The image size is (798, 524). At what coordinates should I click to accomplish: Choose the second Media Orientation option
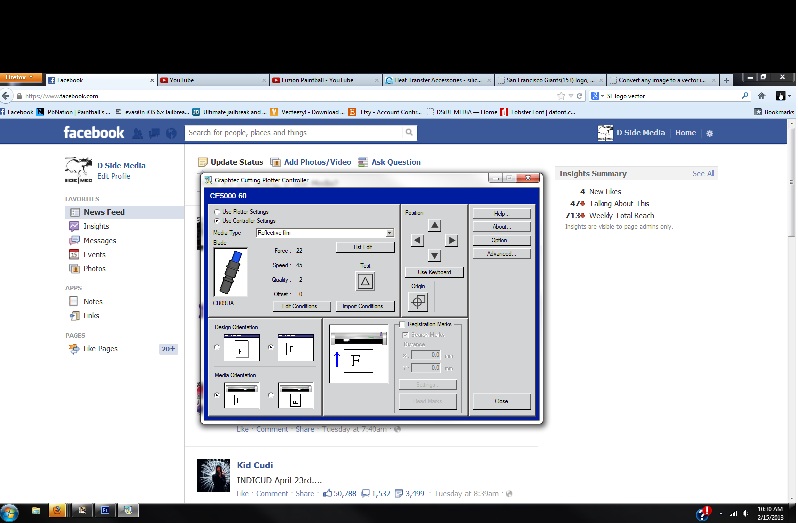pos(271,395)
